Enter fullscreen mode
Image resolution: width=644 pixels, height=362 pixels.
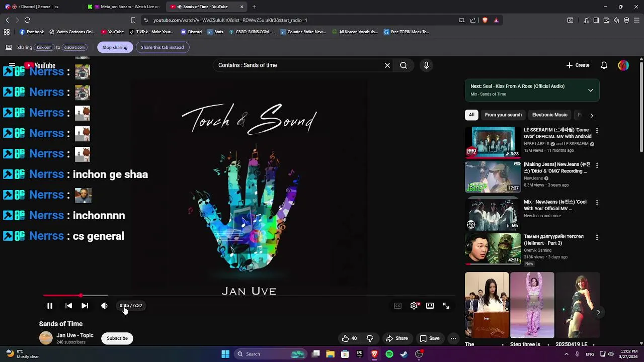446,306
